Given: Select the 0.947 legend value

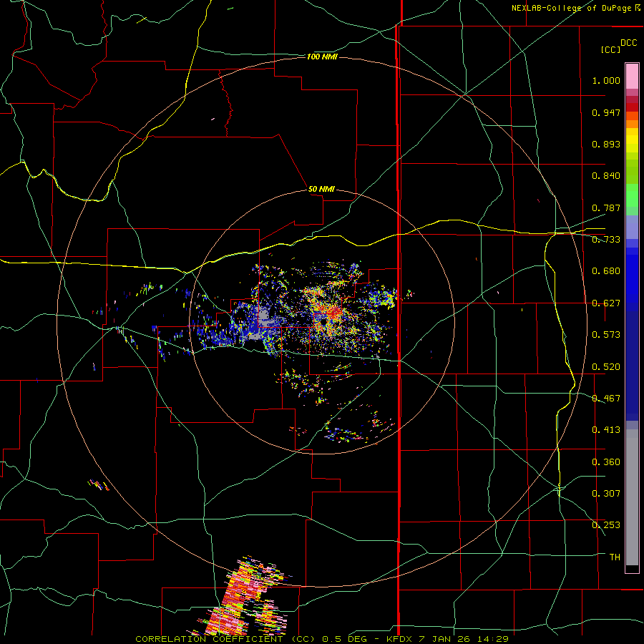Looking at the screenshot, I should pos(606,112).
